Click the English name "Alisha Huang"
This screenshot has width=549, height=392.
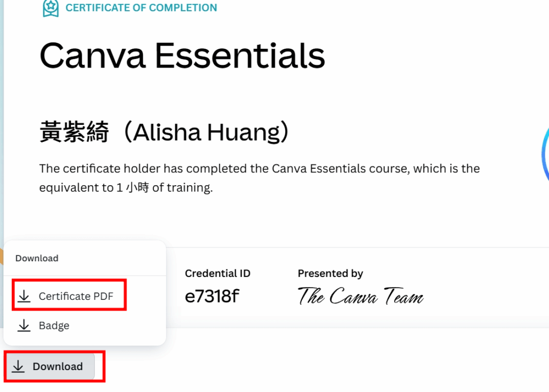point(206,132)
